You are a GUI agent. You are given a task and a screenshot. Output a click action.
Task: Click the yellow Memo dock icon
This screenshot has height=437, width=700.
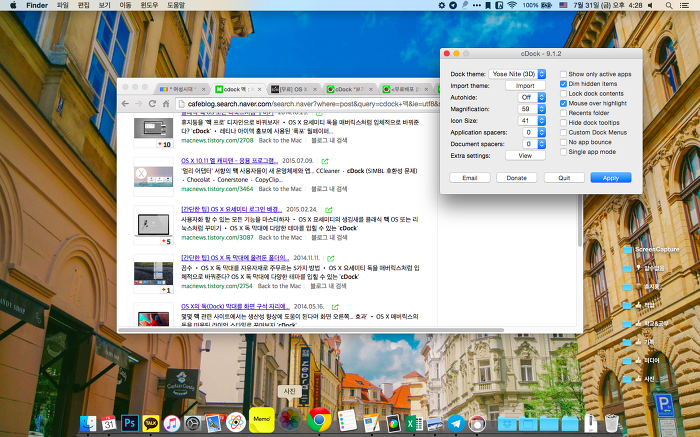pos(262,419)
